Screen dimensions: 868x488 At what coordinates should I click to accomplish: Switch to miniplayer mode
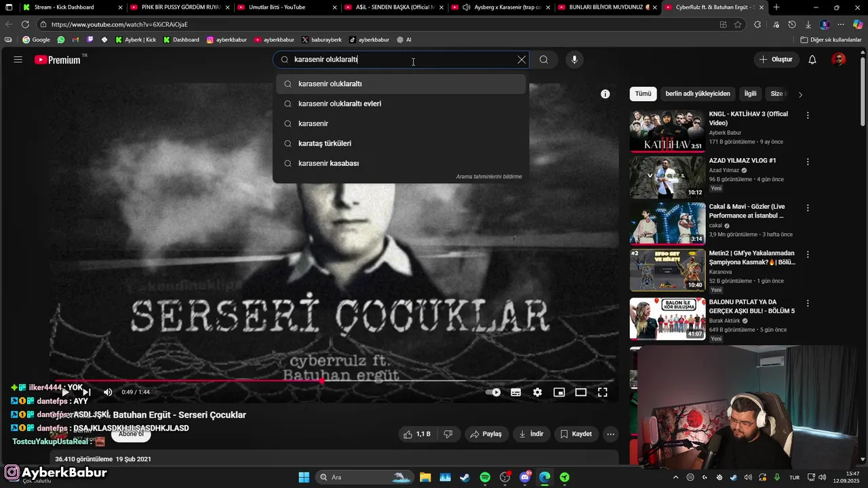click(x=559, y=392)
